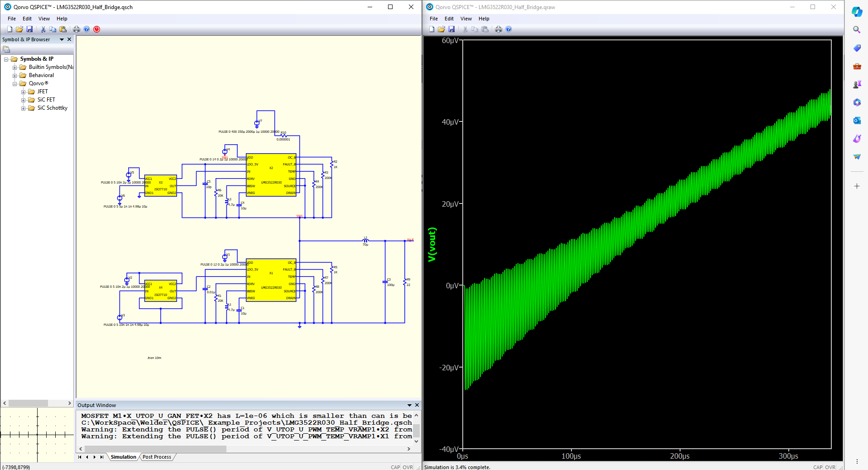Click Print icon in waveform window
This screenshot has width=868, height=470.
tap(499, 29)
